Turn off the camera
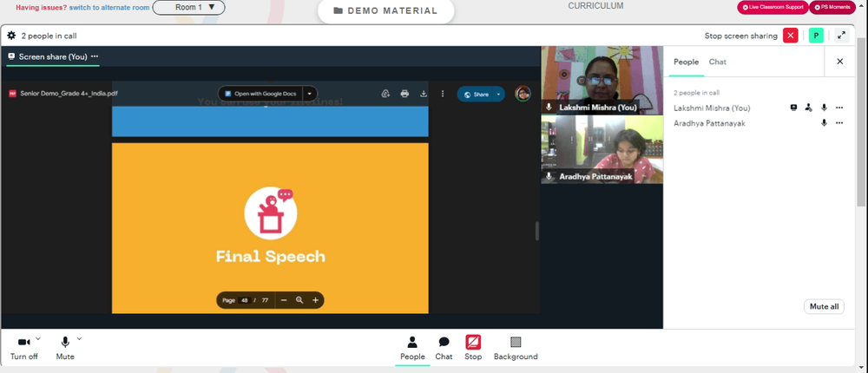868x373 pixels. 23,348
